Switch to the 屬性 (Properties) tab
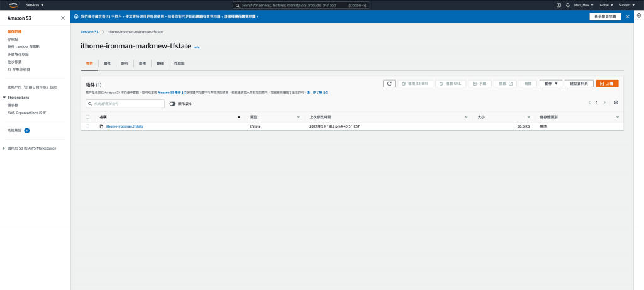The image size is (644, 290). [107, 64]
